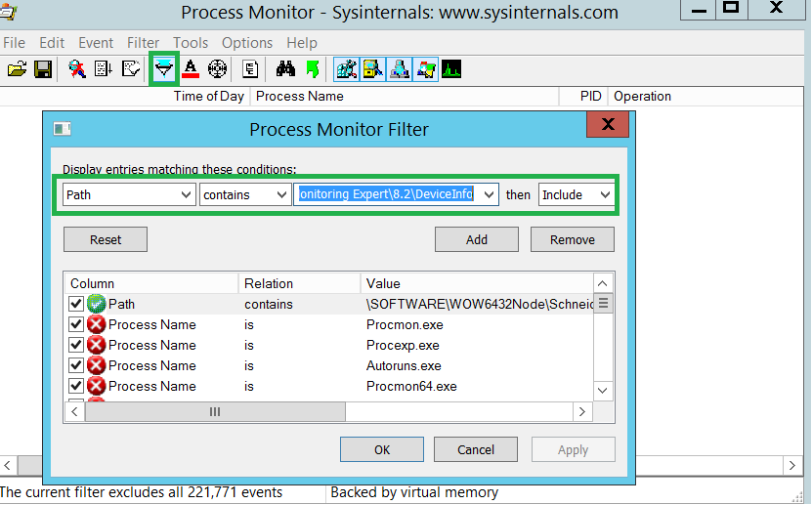Toggle Show Profiling Events graph icon
This screenshot has height=505, width=812.
(451, 68)
